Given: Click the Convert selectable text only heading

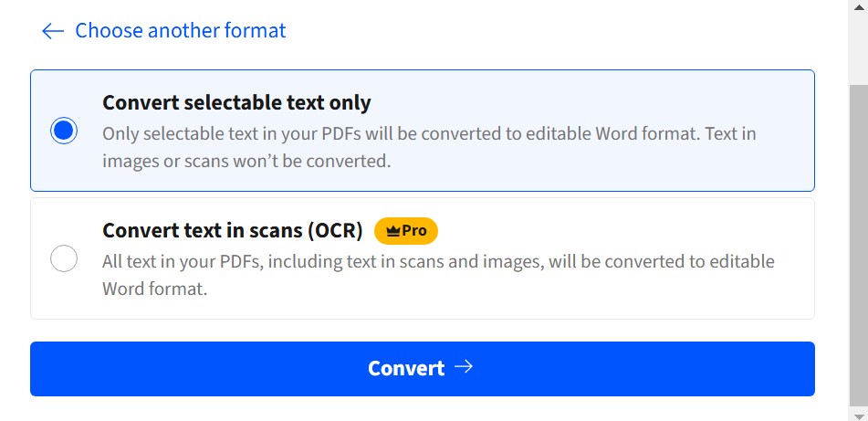Looking at the screenshot, I should pos(236,103).
